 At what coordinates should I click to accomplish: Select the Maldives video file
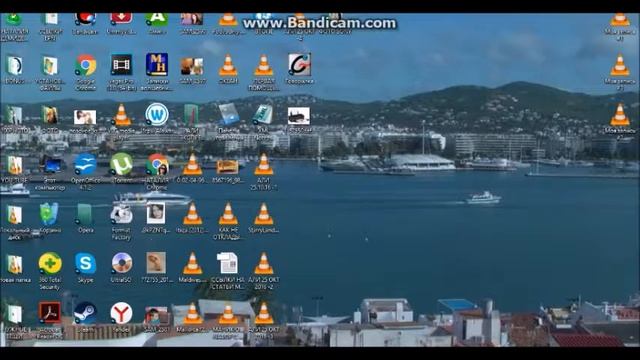[x=192, y=264]
